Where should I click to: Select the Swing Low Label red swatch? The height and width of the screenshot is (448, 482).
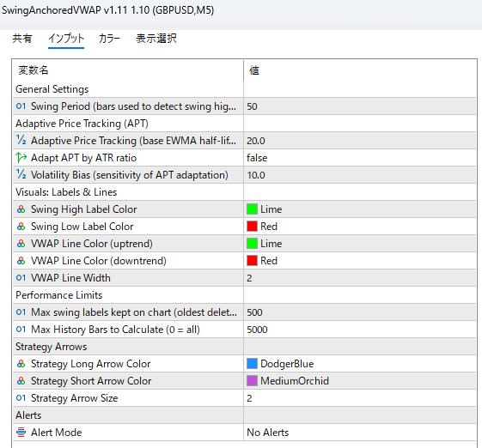click(x=252, y=227)
